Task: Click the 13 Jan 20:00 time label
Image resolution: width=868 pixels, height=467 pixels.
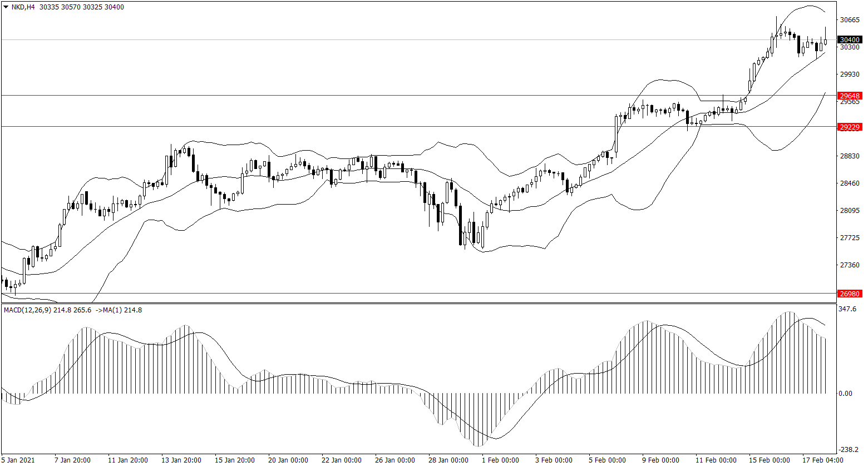Action: 182,460
